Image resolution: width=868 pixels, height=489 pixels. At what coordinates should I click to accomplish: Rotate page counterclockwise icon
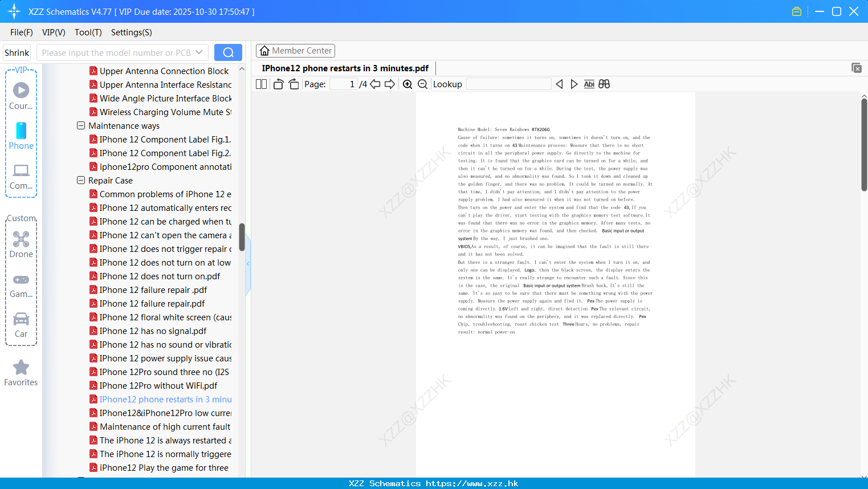pyautogui.click(x=278, y=84)
